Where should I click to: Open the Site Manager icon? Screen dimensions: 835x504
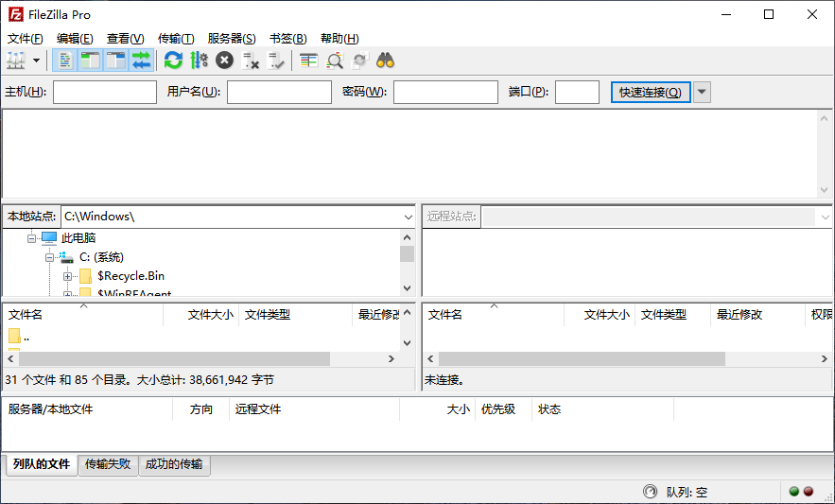click(16, 61)
